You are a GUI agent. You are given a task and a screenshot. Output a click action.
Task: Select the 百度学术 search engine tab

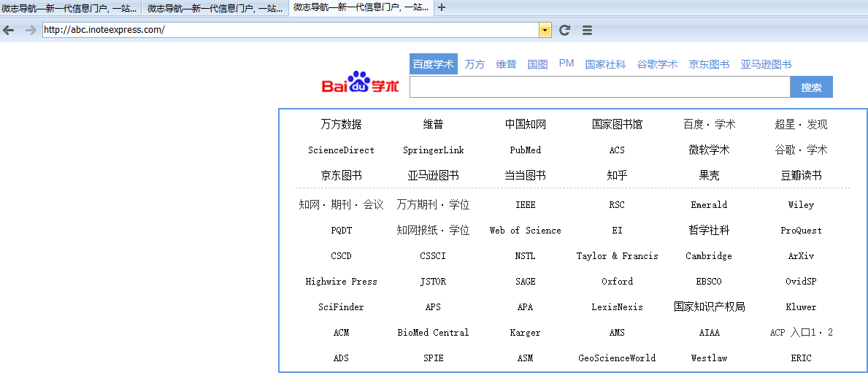pos(434,64)
